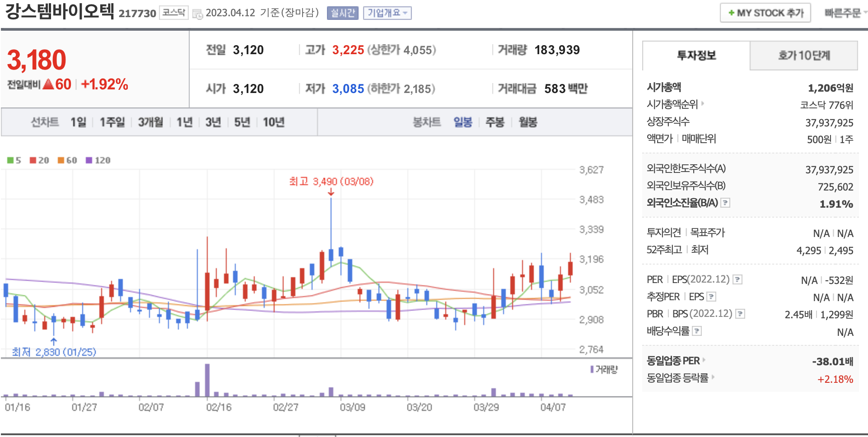Open help icon beside 배당수익률
The height and width of the screenshot is (437, 868).
point(697,331)
